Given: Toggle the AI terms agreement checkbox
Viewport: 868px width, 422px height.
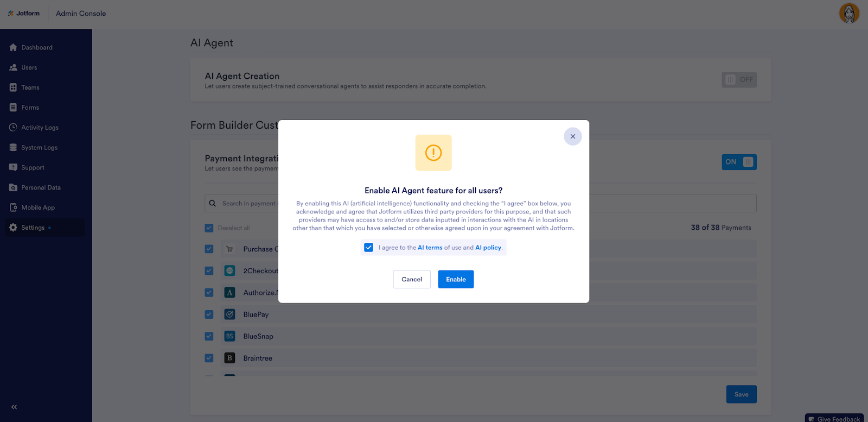Looking at the screenshot, I should [369, 248].
